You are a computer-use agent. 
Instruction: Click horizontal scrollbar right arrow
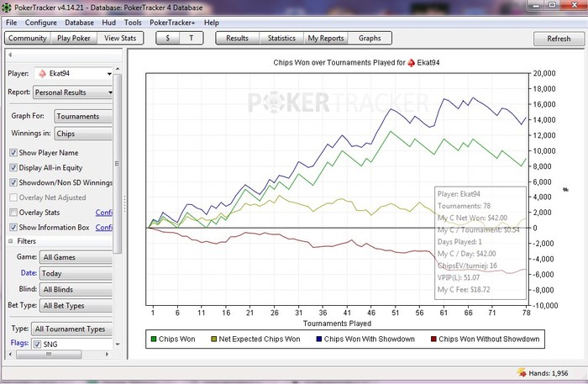coord(107,354)
